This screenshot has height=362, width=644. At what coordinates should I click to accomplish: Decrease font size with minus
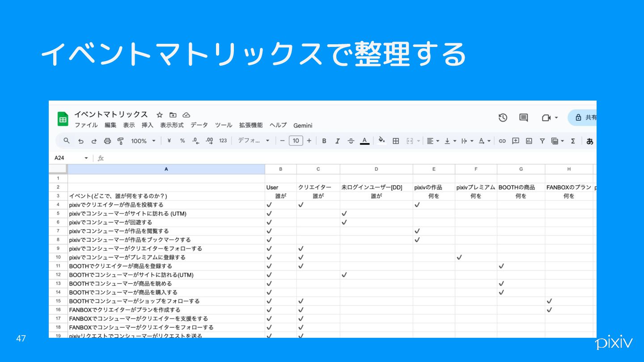point(282,141)
